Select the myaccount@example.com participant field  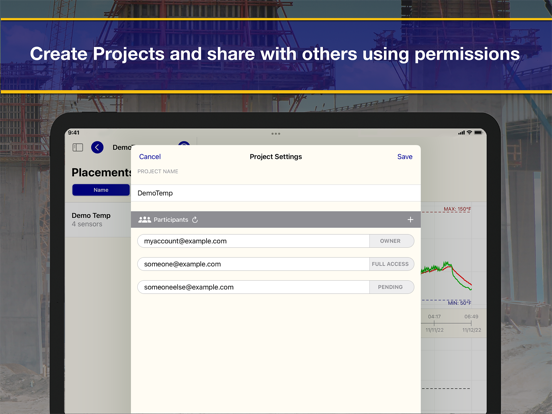(253, 241)
